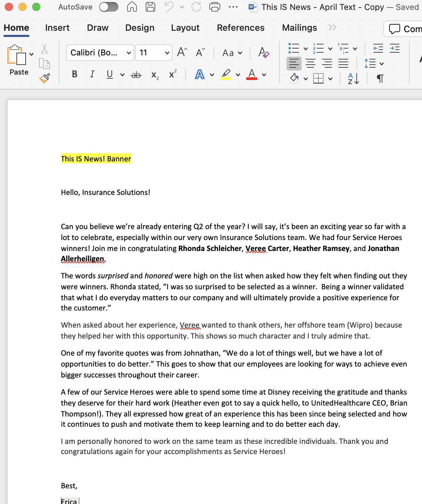This screenshot has width=422, height=504.
Task: Toggle Bold formatting
Action: 75,74
